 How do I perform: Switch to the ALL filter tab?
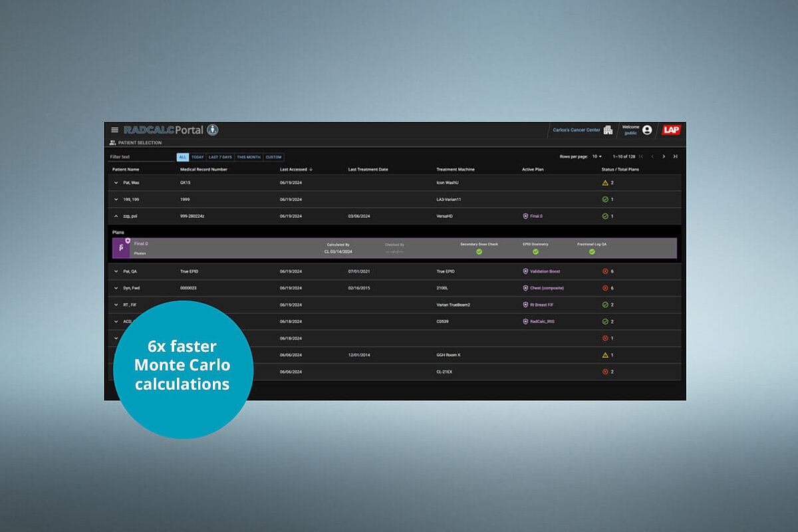tap(183, 156)
